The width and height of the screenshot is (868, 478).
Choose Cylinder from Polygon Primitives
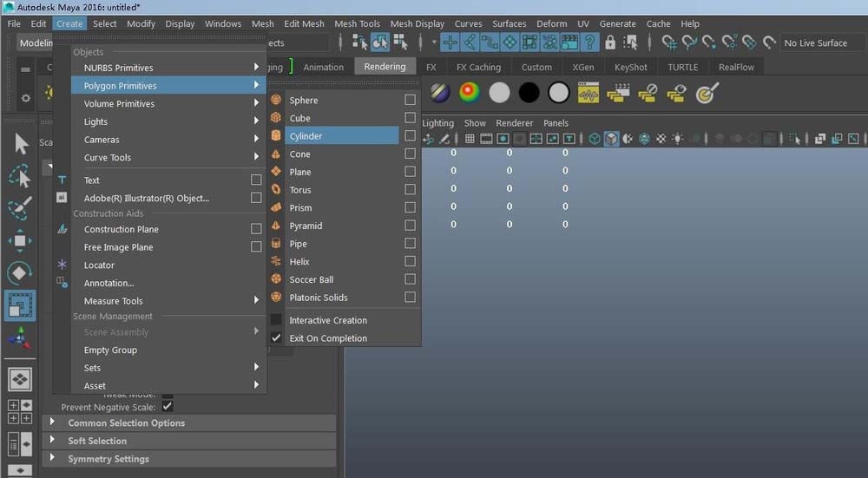point(306,136)
